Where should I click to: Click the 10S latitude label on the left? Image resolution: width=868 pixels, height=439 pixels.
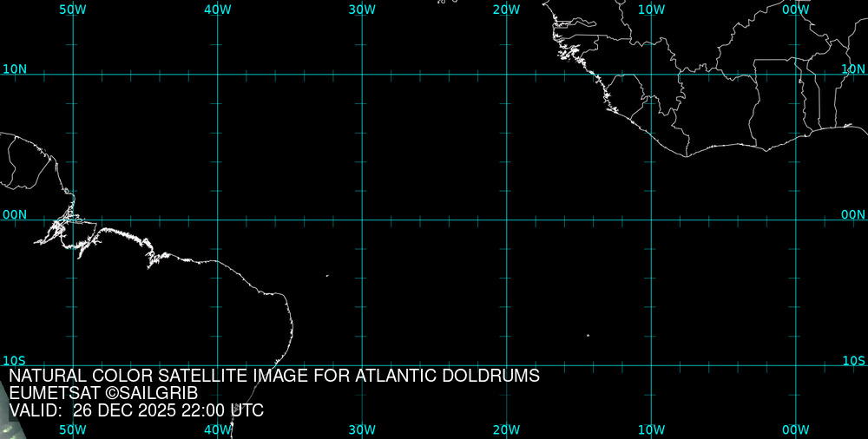[14, 360]
